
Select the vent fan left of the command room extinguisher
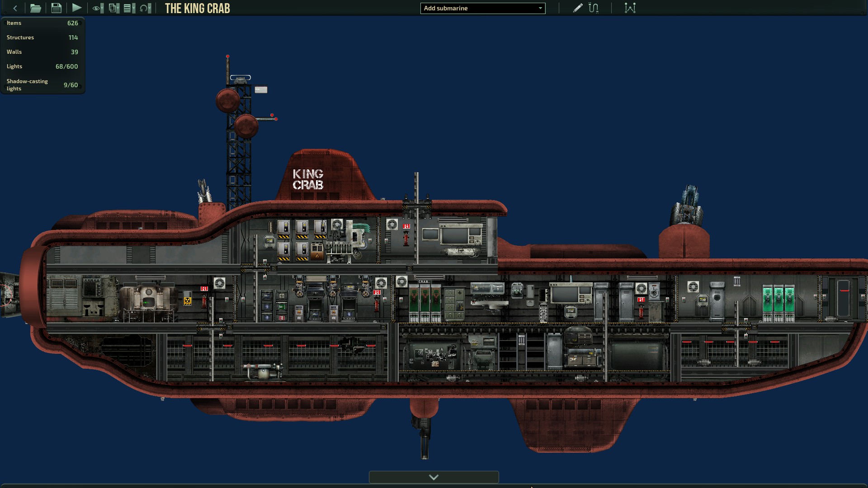tap(392, 224)
